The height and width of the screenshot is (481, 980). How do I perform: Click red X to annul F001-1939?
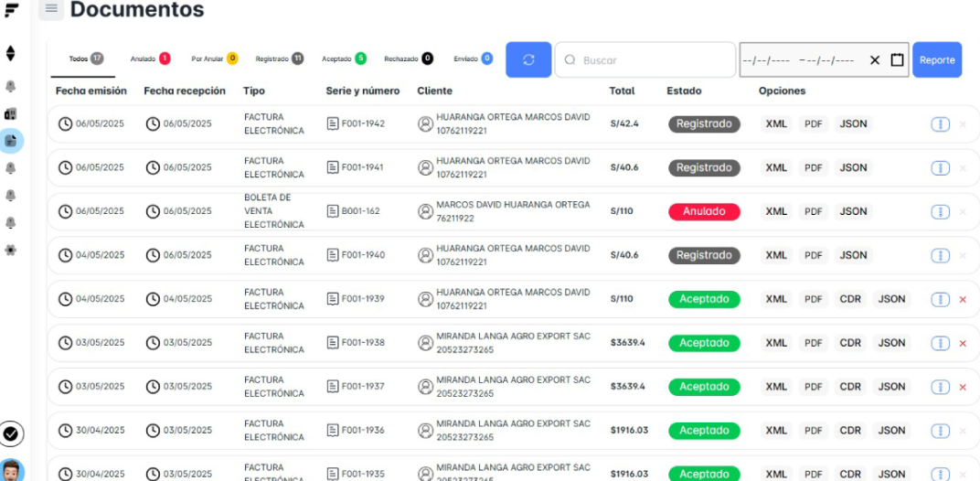click(963, 300)
